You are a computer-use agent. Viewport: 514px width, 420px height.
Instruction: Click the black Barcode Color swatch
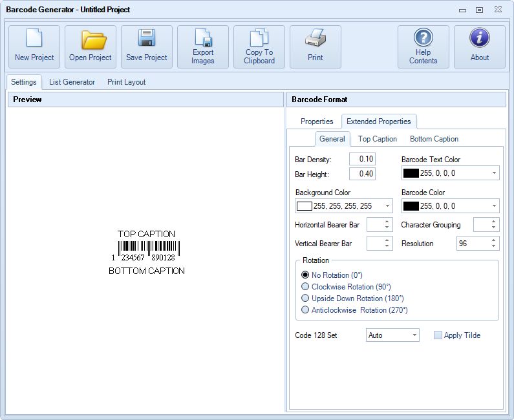click(x=411, y=206)
